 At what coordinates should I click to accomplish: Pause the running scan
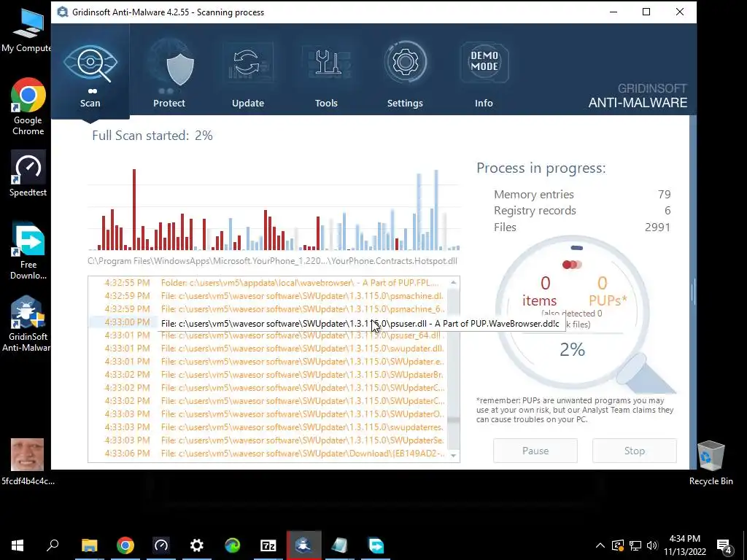tap(535, 451)
